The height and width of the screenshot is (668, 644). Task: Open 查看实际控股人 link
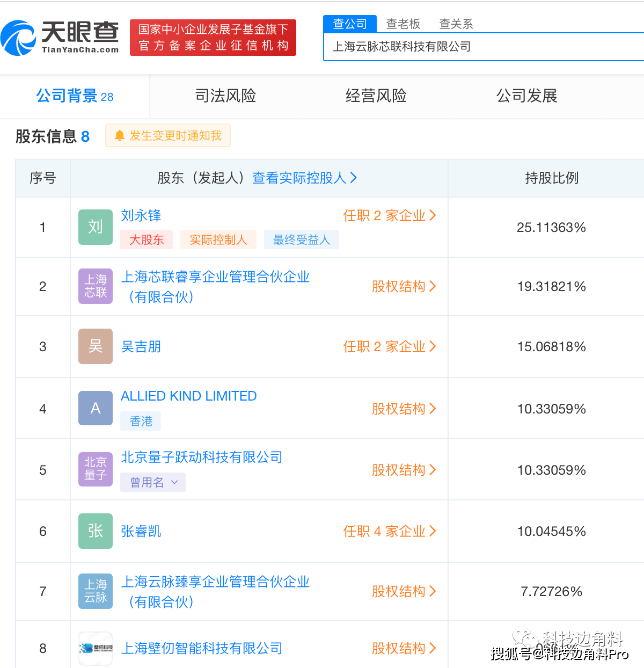pyautogui.click(x=305, y=178)
